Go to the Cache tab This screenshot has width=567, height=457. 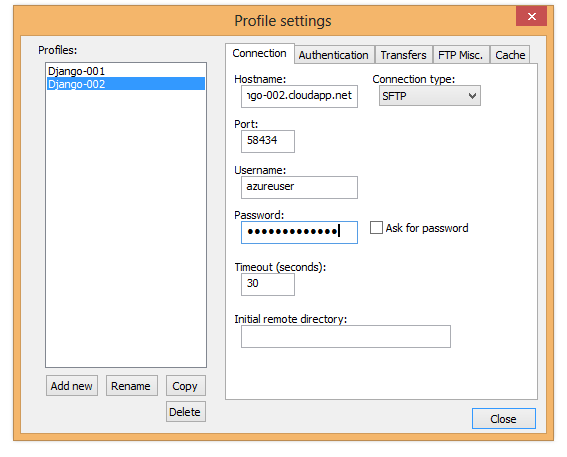510,55
